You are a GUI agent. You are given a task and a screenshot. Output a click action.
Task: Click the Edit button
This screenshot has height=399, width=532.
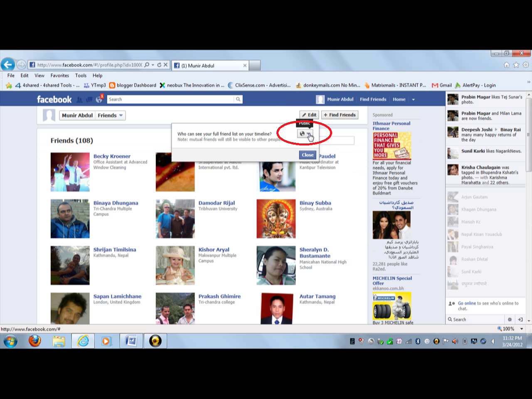(309, 115)
